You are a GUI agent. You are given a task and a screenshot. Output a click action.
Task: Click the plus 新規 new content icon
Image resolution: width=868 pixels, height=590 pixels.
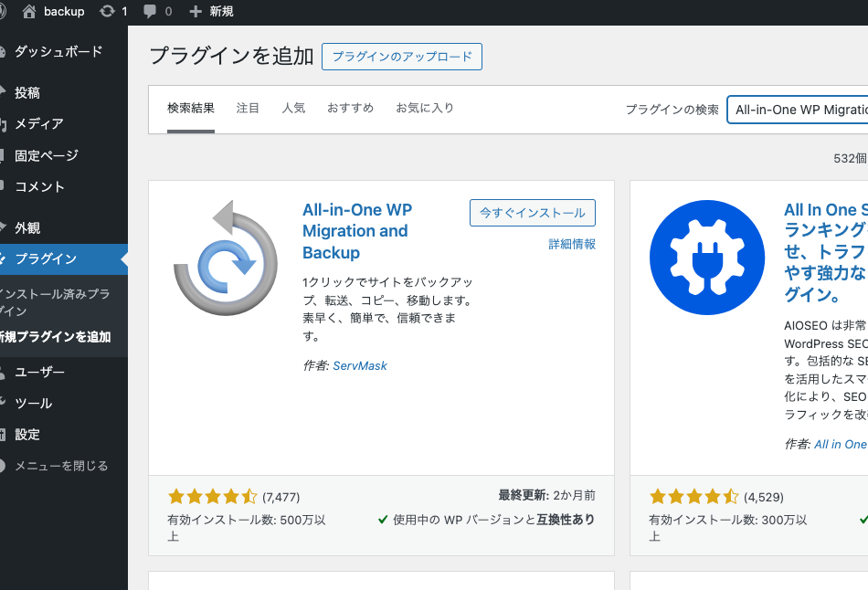[x=196, y=12]
